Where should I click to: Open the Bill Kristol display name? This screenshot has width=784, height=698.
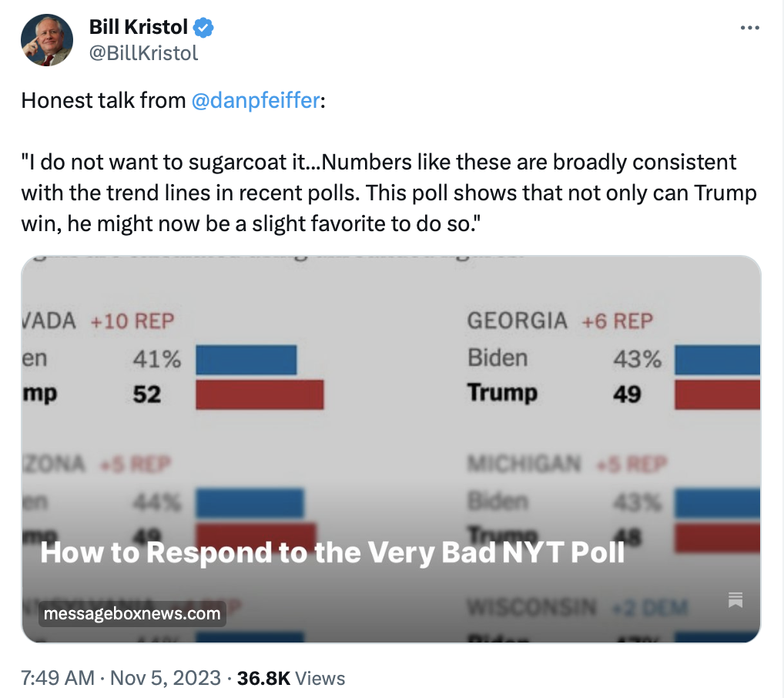coord(138,28)
